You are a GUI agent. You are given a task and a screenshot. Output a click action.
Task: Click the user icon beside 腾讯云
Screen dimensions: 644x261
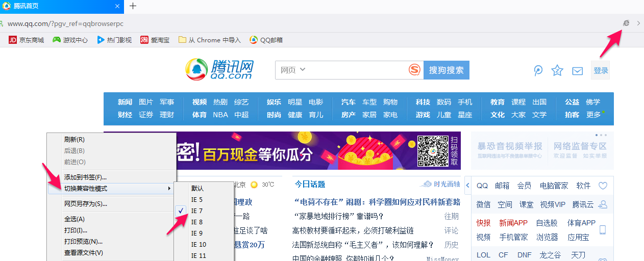pyautogui.click(x=603, y=204)
